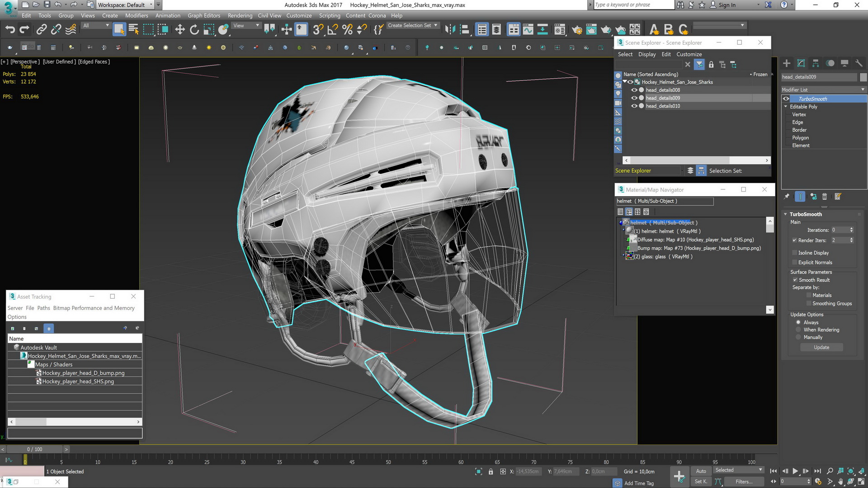Select the When Rendering radio option
The width and height of the screenshot is (868, 488).
tap(798, 330)
